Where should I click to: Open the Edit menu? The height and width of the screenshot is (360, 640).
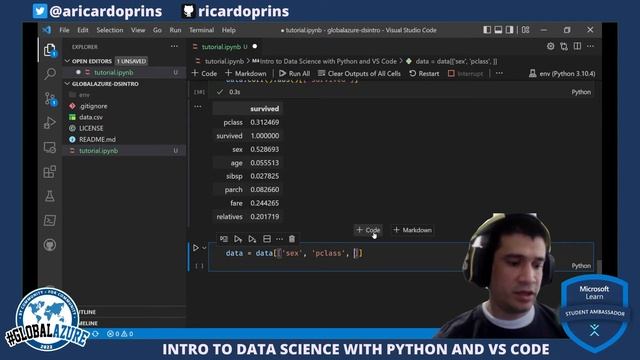point(83,30)
